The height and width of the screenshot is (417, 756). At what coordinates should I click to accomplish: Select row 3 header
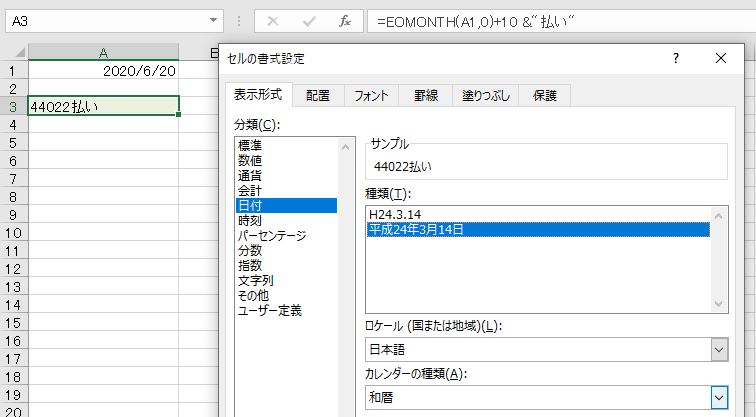(13, 107)
